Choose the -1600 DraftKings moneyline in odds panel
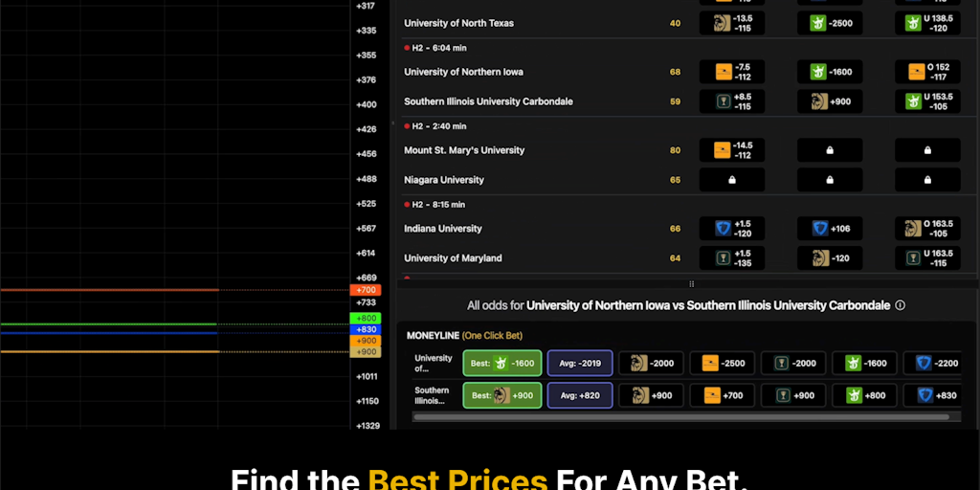This screenshot has width=980, height=490. click(864, 363)
